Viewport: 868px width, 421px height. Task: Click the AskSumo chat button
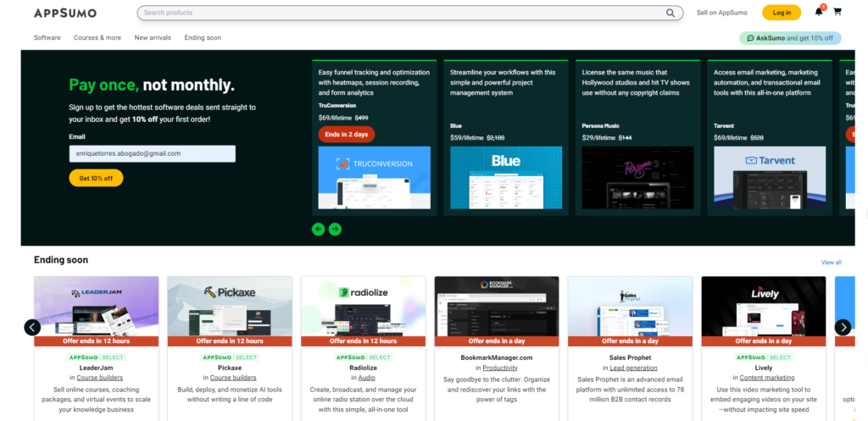[x=790, y=38]
